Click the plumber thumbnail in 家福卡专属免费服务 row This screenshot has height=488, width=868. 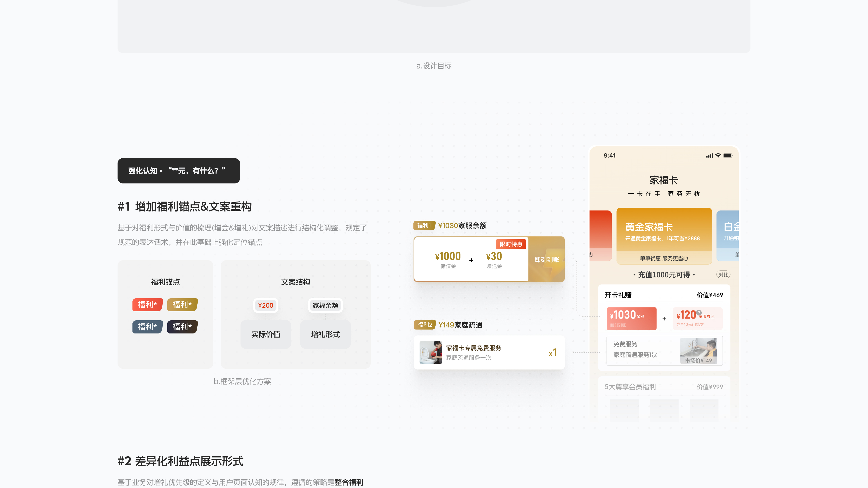pos(431,352)
